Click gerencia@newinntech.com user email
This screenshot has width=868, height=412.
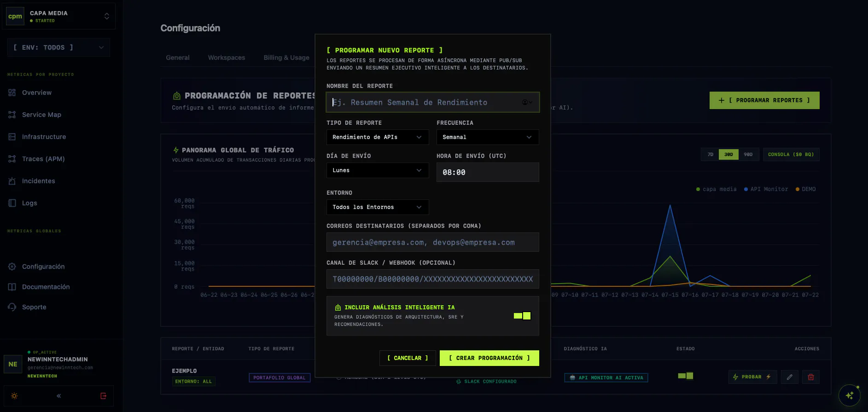click(x=60, y=368)
